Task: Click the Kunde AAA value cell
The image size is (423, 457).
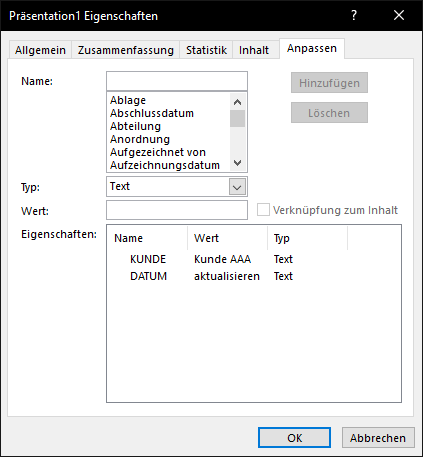Action: coord(222,259)
